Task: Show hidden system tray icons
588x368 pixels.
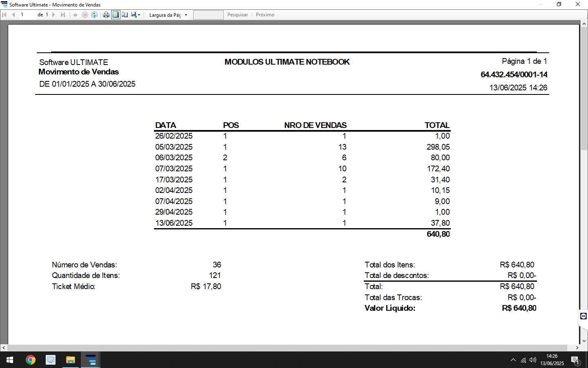Action: click(513, 360)
